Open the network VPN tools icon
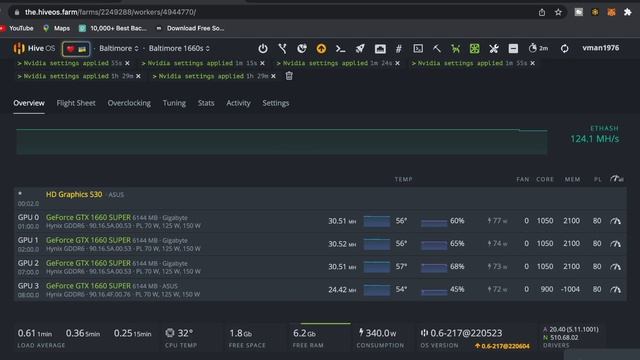The width and height of the screenshot is (640, 360). click(x=282, y=49)
